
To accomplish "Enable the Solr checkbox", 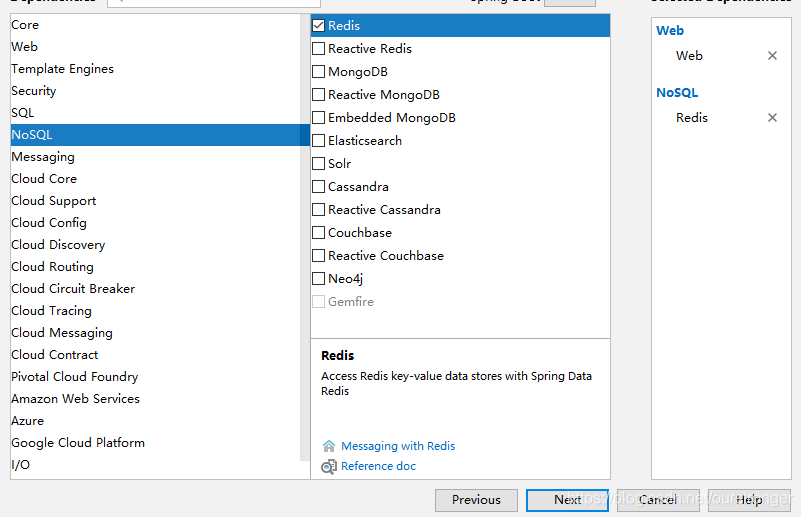I will [319, 164].
